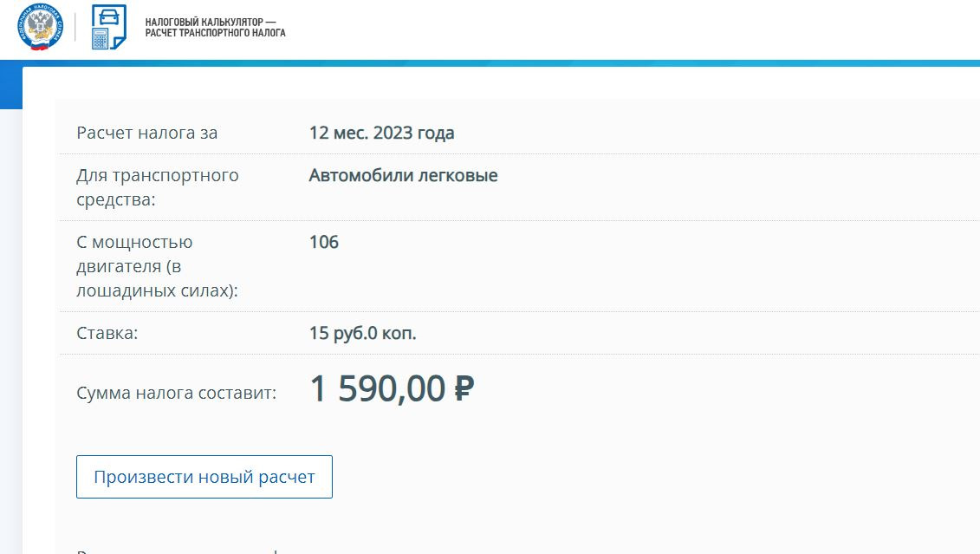Viewport: 980px width, 554px height.
Task: Click the Federal Tax Service emblem logo
Action: [39, 27]
